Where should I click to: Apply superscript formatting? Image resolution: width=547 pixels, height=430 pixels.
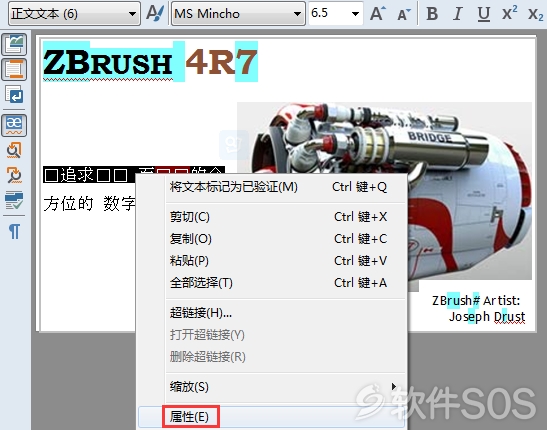[x=509, y=14]
